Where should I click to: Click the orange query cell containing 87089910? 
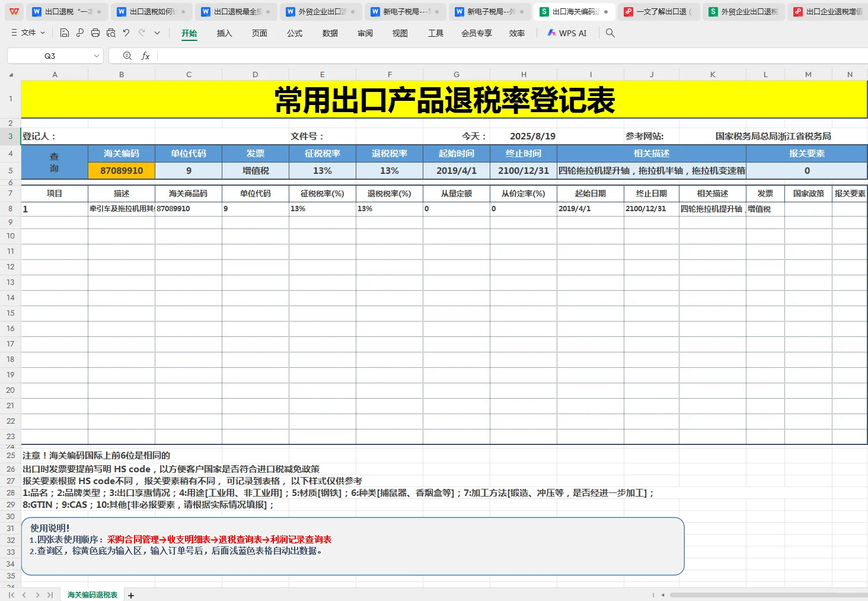click(x=122, y=170)
